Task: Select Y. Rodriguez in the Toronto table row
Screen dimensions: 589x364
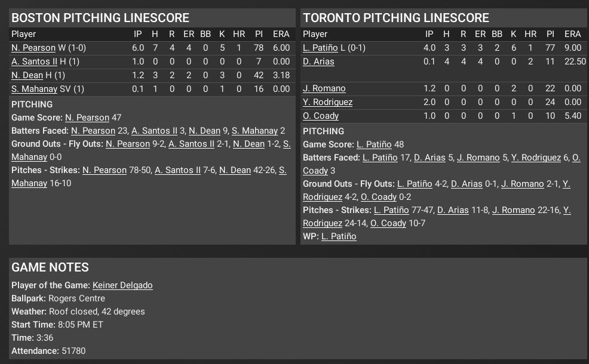Action: point(327,102)
